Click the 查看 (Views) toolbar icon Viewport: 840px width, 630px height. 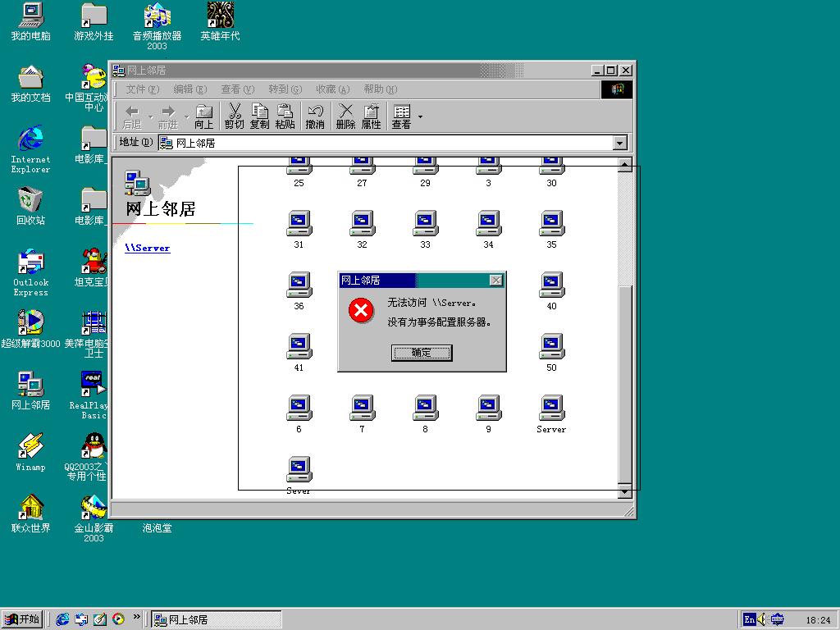401,116
